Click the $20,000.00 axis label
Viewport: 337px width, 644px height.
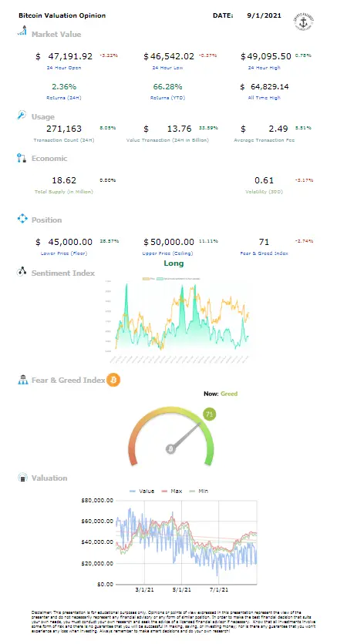coord(97,563)
